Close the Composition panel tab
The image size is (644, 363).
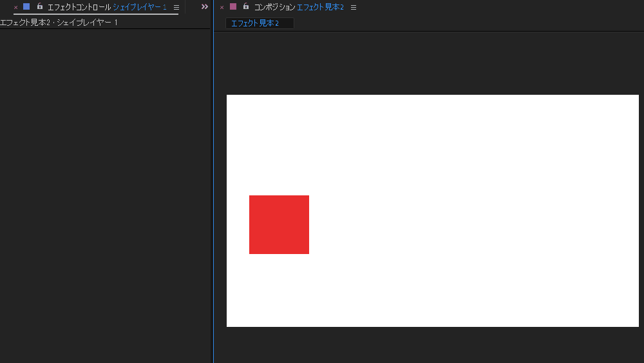click(x=222, y=7)
